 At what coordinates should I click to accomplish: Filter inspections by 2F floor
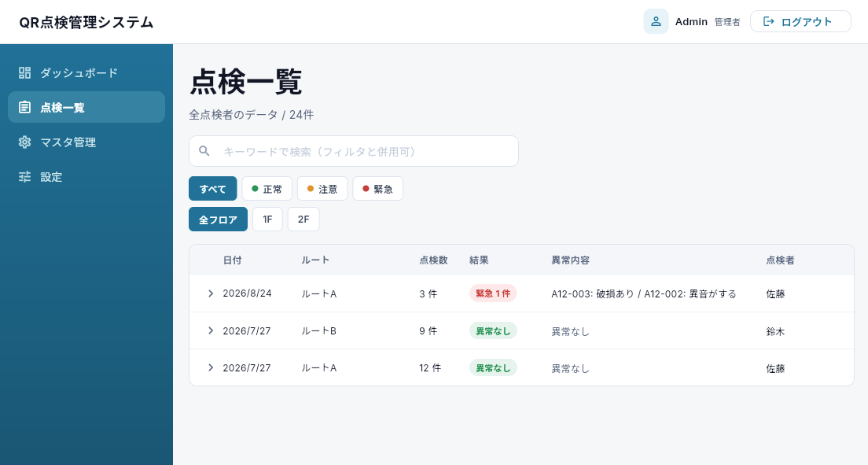click(303, 219)
